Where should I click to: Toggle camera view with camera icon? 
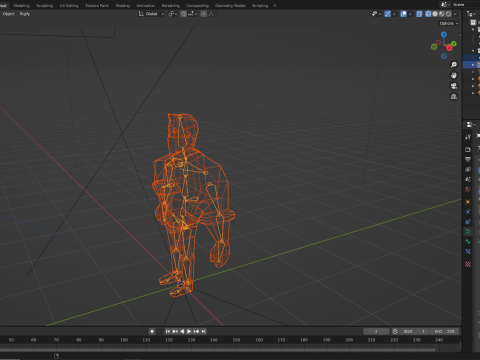pos(454,86)
